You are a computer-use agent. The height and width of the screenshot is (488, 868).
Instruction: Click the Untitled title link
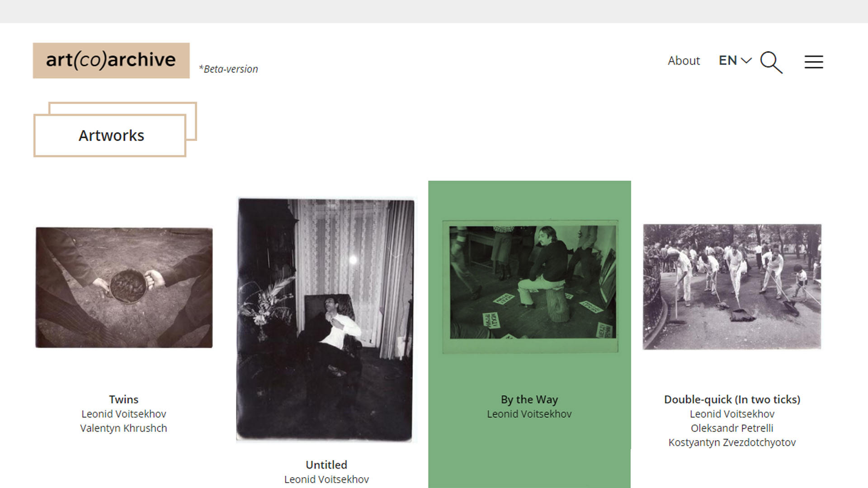pos(326,465)
